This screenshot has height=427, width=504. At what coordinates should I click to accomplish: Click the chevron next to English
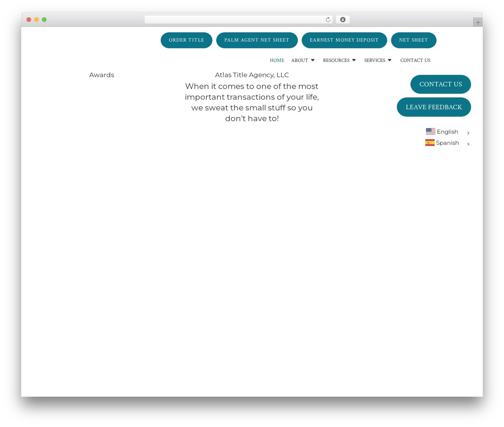pos(468,133)
